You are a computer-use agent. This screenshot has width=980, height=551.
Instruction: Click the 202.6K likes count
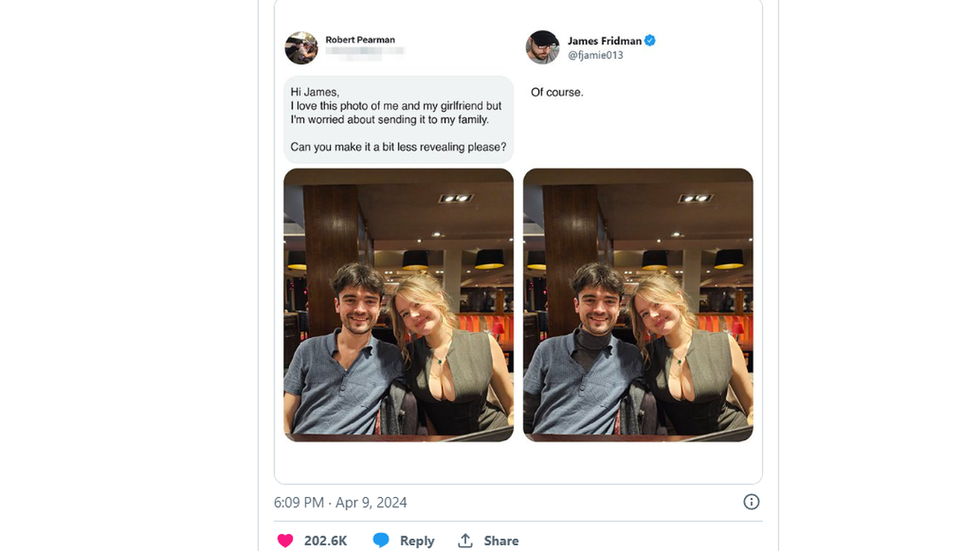pyautogui.click(x=325, y=540)
